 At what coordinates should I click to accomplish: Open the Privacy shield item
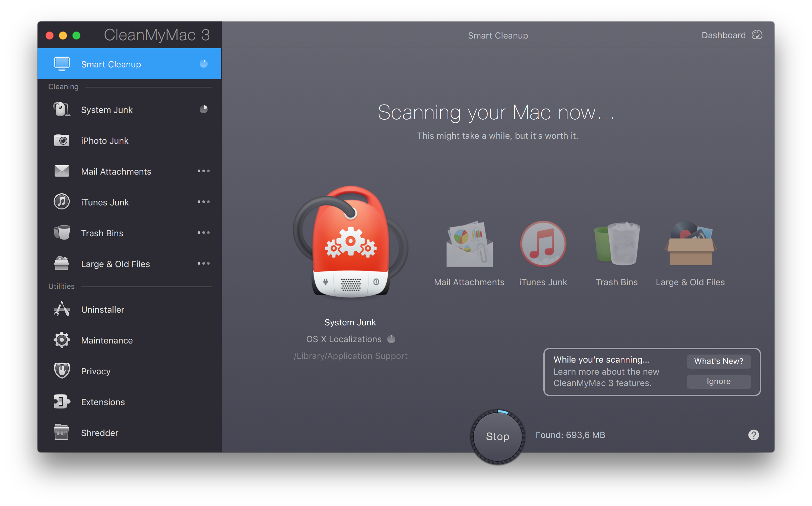click(95, 371)
